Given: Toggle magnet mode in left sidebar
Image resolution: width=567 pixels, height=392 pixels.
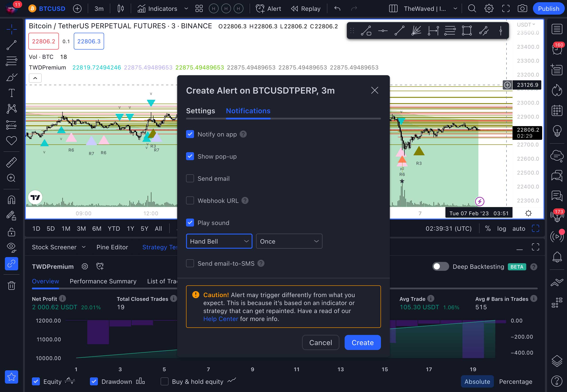Looking at the screenshot, I should (x=11, y=200).
